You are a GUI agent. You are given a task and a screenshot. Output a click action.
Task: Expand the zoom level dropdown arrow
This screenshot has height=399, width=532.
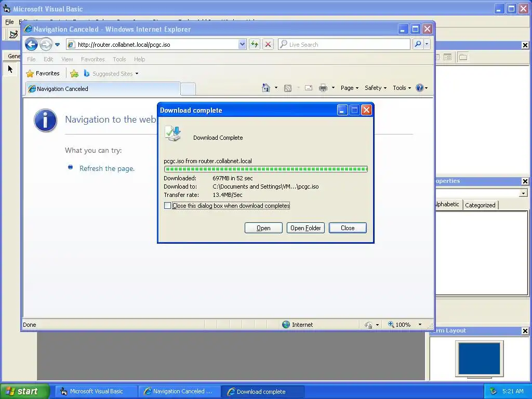tap(420, 325)
